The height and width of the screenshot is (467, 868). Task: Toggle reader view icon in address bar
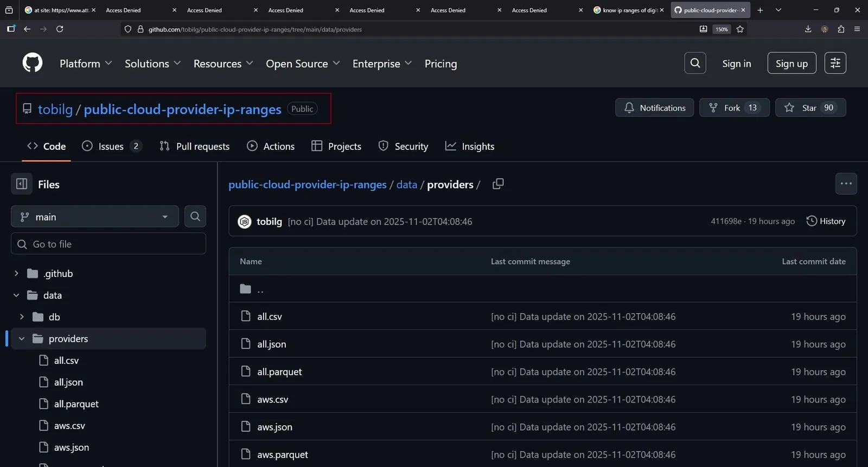pyautogui.click(x=703, y=29)
